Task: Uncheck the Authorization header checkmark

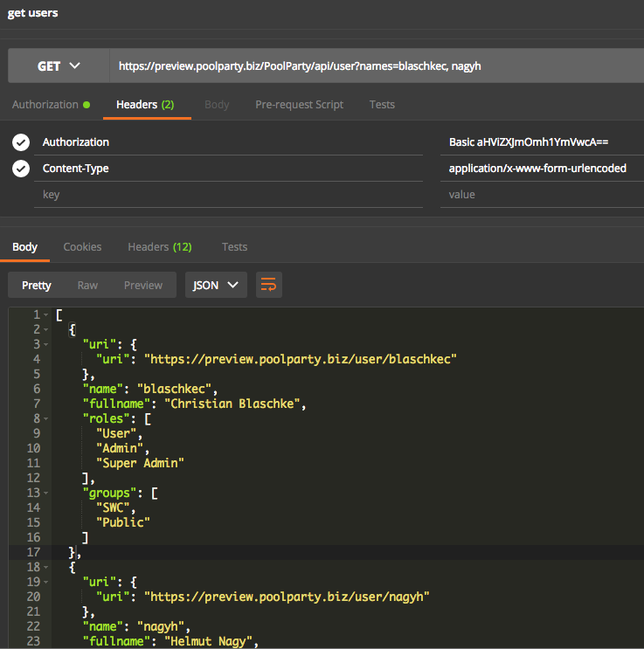Action: tap(21, 142)
